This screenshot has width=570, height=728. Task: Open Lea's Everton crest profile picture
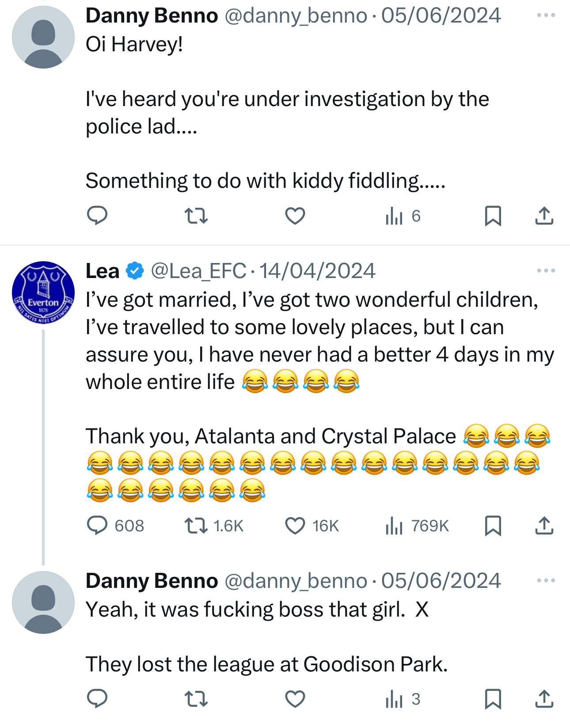click(x=43, y=293)
